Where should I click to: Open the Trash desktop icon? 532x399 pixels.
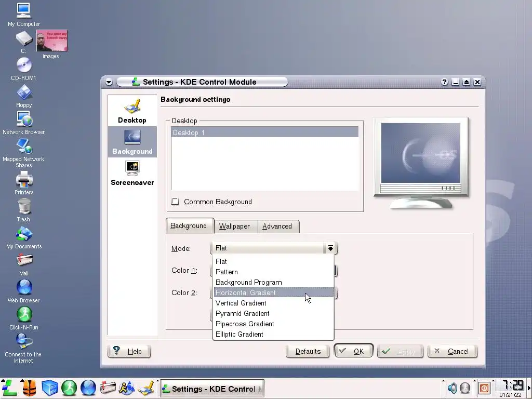coord(24,210)
